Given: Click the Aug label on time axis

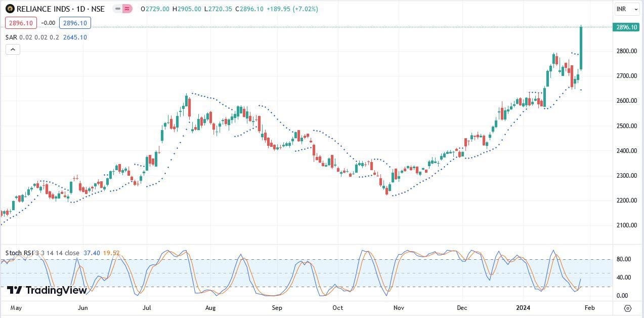Looking at the screenshot, I should point(211,307).
